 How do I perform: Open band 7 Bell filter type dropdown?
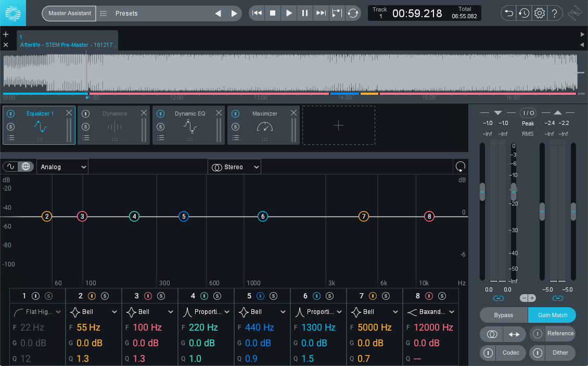[x=375, y=311]
